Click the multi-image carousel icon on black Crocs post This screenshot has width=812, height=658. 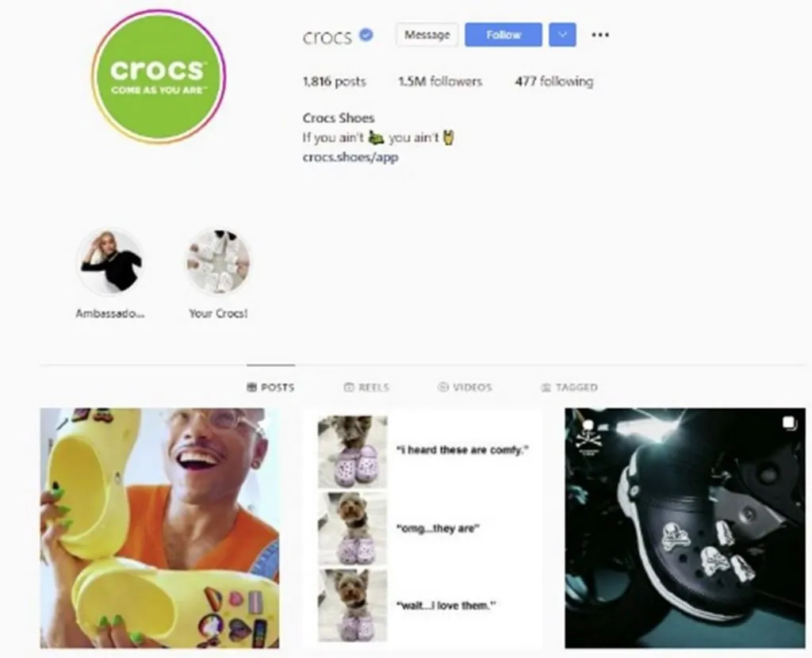(x=789, y=423)
